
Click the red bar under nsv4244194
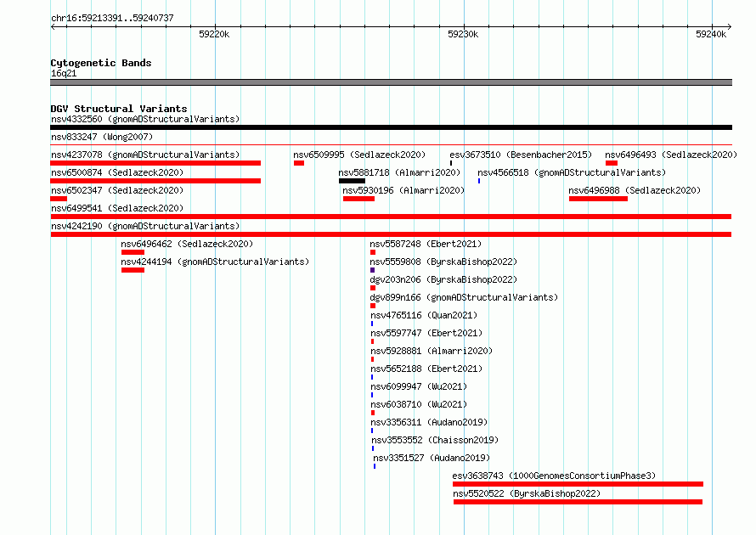click(133, 270)
